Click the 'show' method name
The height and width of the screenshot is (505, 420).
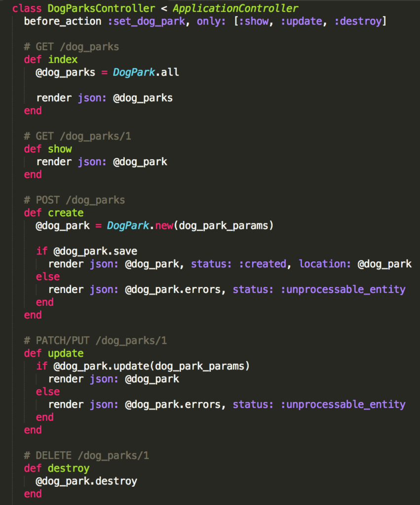(x=60, y=149)
